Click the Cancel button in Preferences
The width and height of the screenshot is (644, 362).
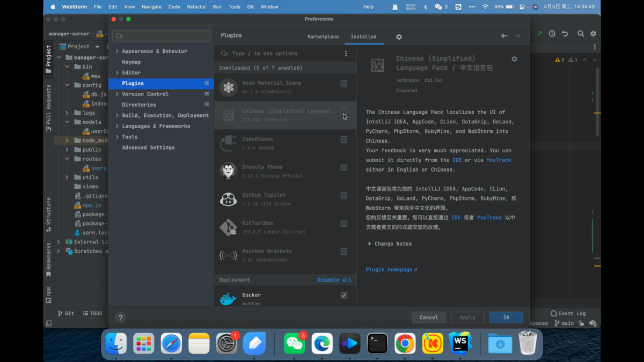click(x=429, y=317)
